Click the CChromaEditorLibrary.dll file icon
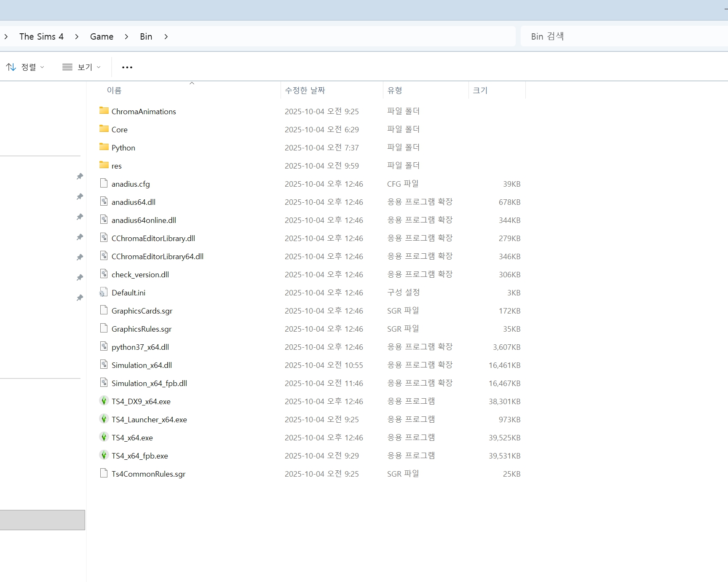Screen dimensions: 728x582 (x=104, y=238)
